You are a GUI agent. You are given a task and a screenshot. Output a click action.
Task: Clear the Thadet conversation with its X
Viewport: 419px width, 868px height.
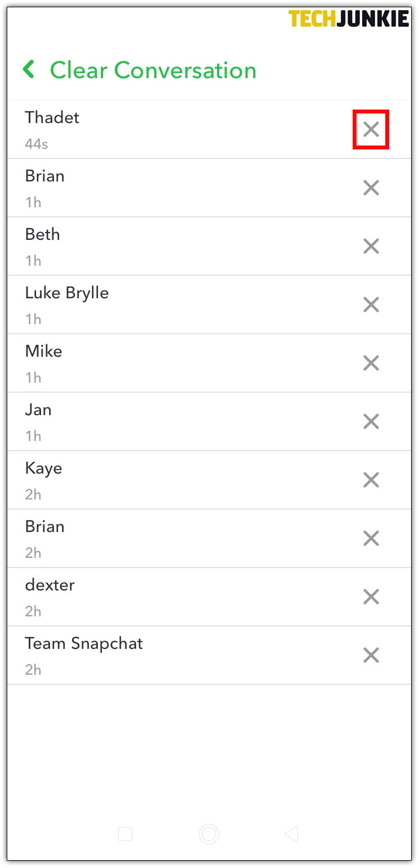tap(371, 130)
